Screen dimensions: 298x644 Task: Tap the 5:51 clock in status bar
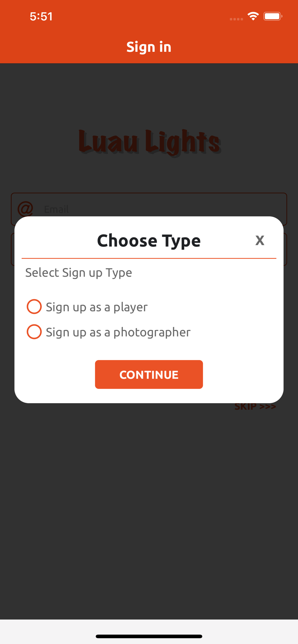tap(41, 16)
